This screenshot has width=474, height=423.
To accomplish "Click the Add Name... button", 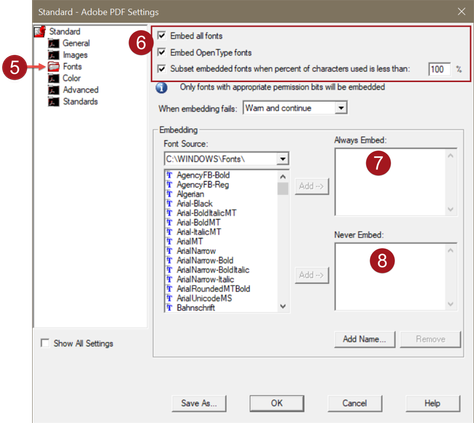I will (x=365, y=339).
